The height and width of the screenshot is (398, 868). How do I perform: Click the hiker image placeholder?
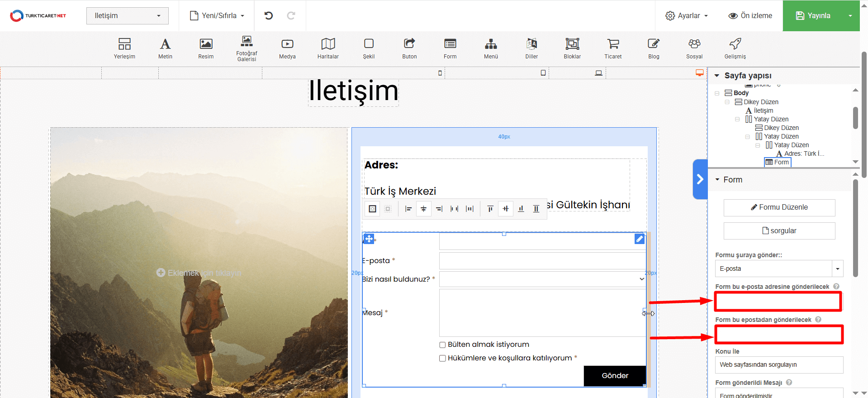pos(199,263)
